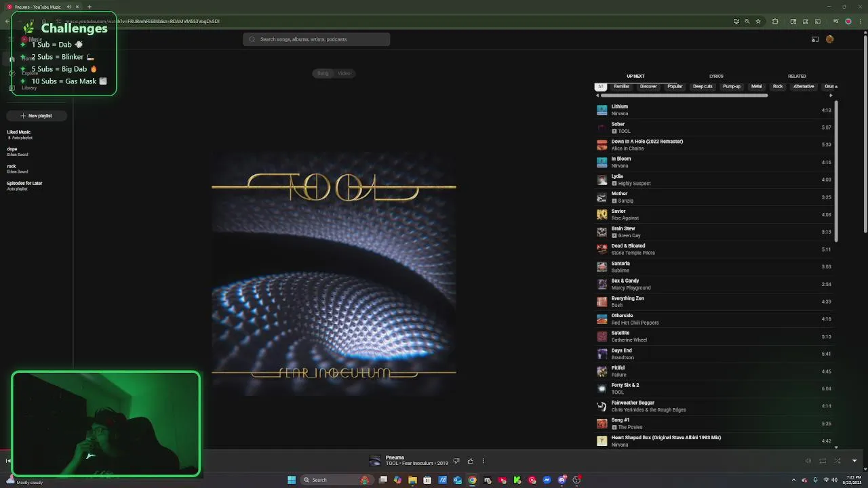
Task: Open a new browser tab
Action: click(89, 7)
